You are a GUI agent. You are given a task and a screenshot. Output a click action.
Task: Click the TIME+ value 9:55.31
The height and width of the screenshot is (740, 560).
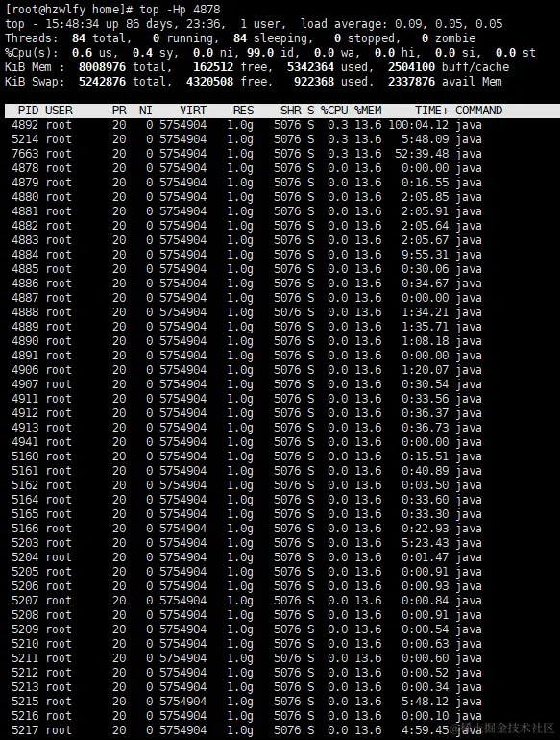pyautogui.click(x=426, y=255)
